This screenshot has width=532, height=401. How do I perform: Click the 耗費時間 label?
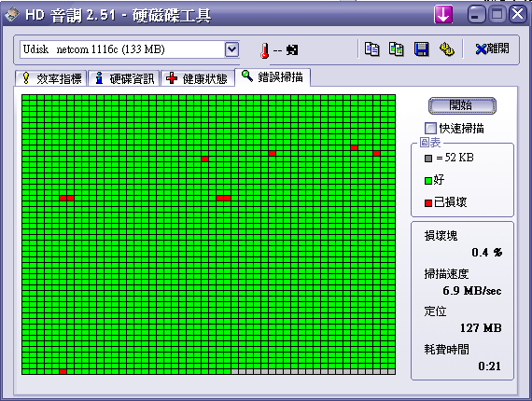(446, 349)
